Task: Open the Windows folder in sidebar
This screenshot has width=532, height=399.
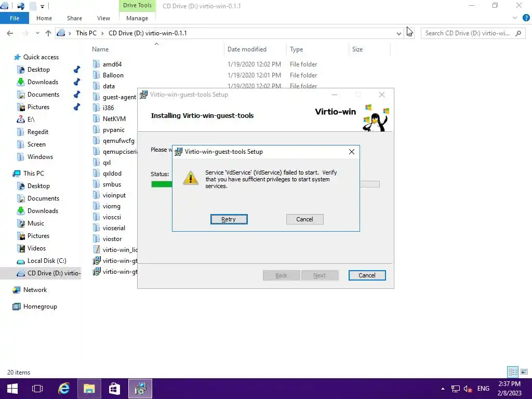Action: point(40,157)
